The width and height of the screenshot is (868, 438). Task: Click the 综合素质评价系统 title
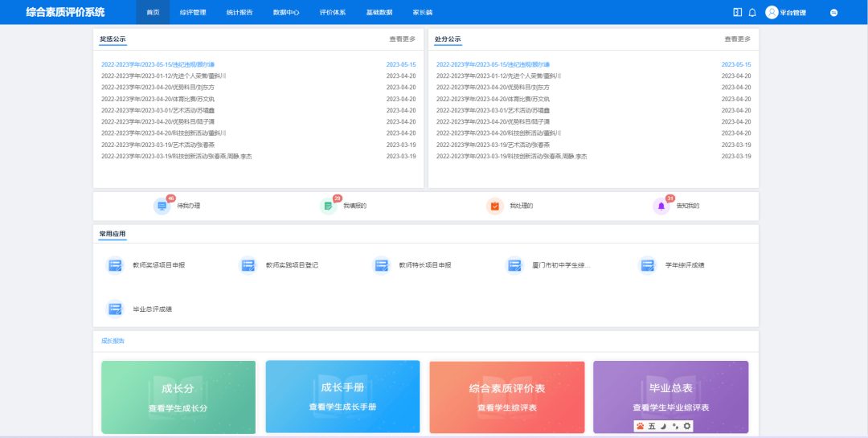[x=65, y=12]
